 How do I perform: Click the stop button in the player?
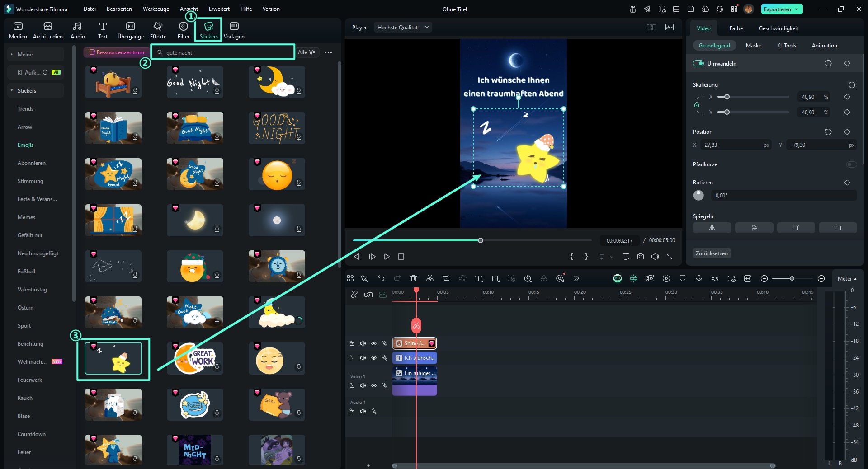pos(401,257)
